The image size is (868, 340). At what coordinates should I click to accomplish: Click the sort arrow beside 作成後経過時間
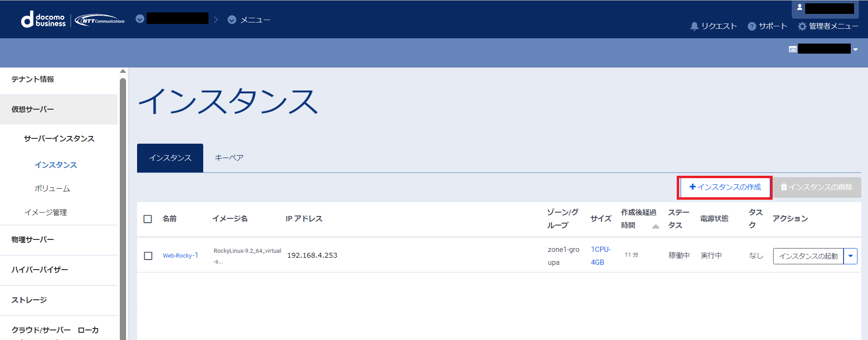point(656,227)
